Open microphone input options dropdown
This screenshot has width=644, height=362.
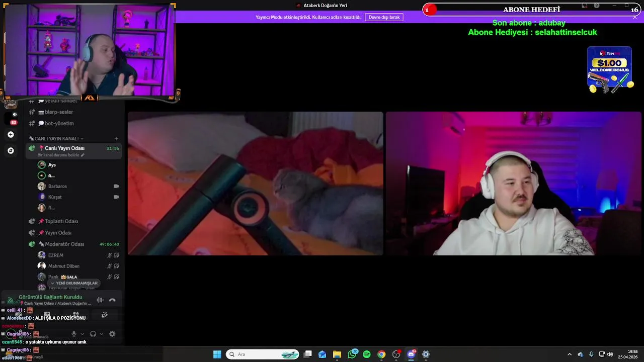(82, 334)
